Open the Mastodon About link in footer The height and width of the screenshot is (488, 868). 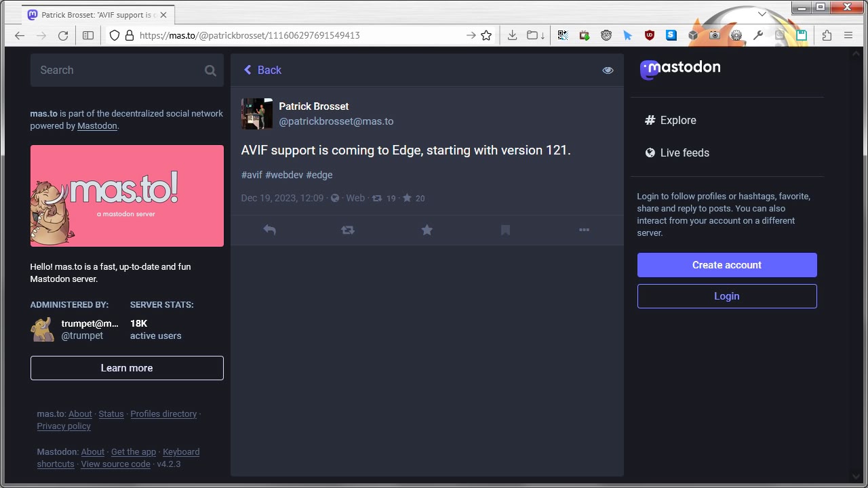point(93,452)
